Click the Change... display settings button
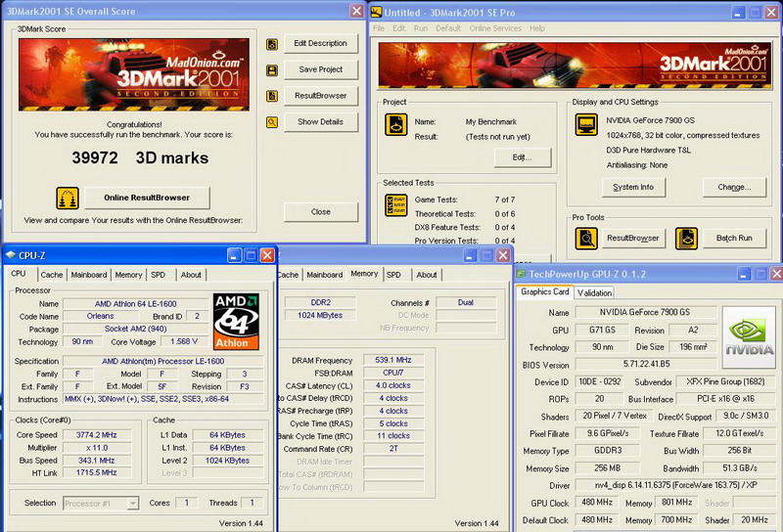783x532 pixels. coord(734,187)
